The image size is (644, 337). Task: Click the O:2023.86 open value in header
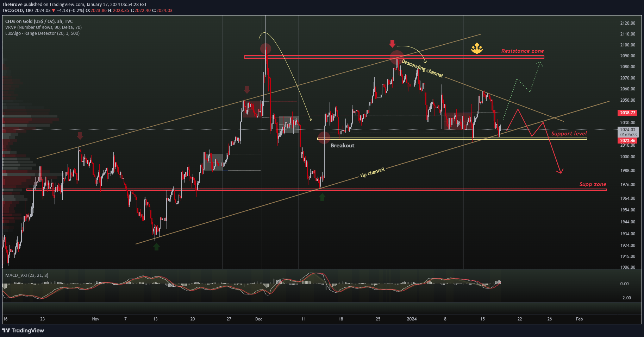coord(96,11)
